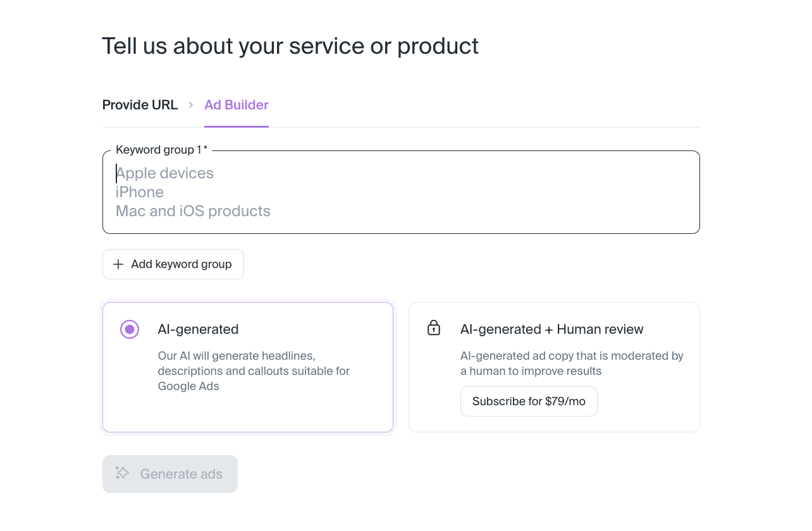Click the Subscribe for $79/mo button

[x=529, y=401]
